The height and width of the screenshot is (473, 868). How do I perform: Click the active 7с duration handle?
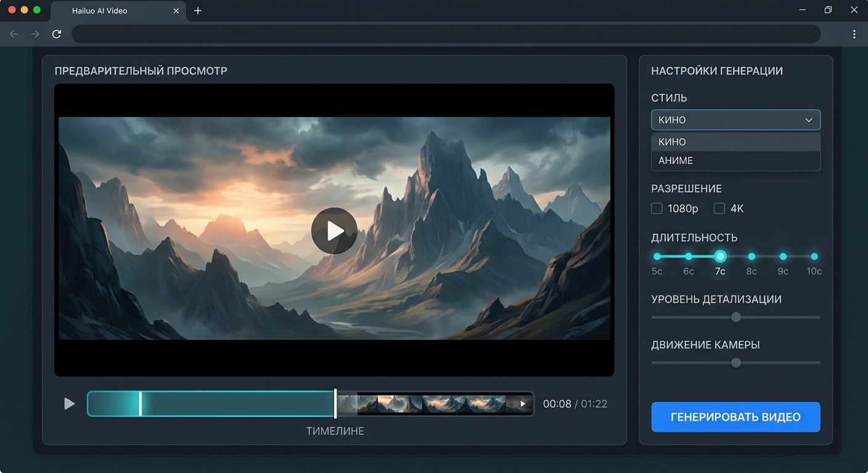(720, 256)
